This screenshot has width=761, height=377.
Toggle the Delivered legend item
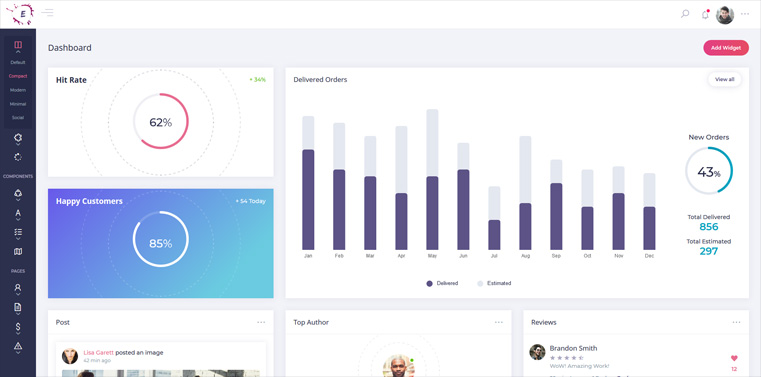point(442,283)
